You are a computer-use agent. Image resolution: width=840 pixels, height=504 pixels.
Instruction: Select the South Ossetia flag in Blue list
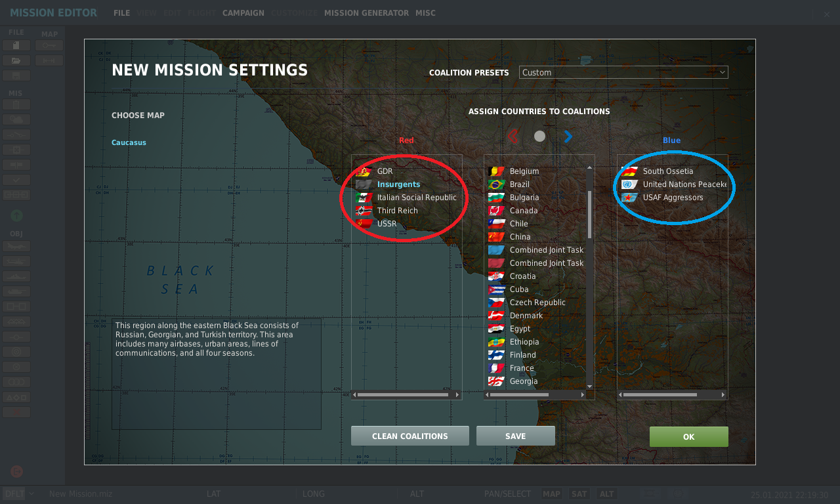(x=630, y=171)
